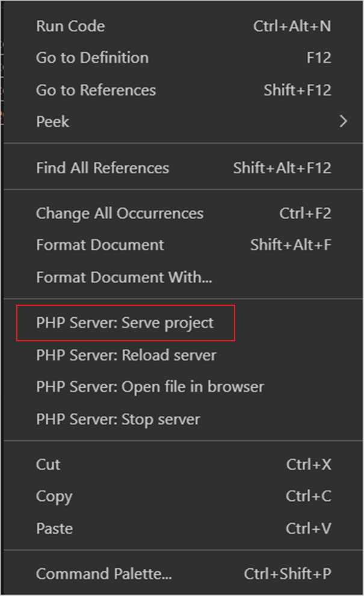
Task: Expand the Peek submenu
Action: point(53,122)
